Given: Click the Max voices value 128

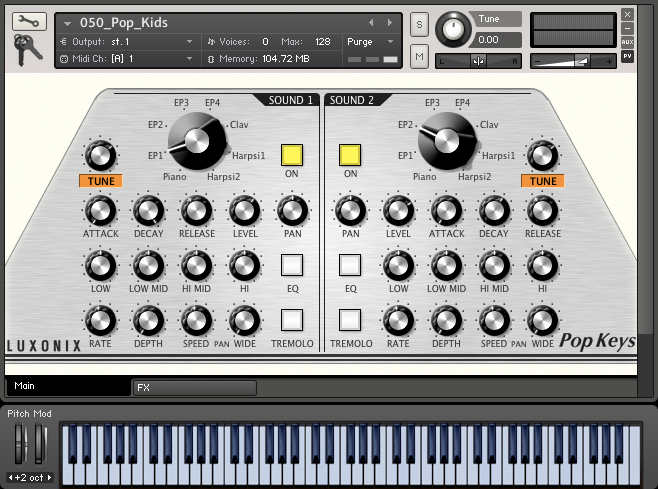Looking at the screenshot, I should tap(323, 42).
